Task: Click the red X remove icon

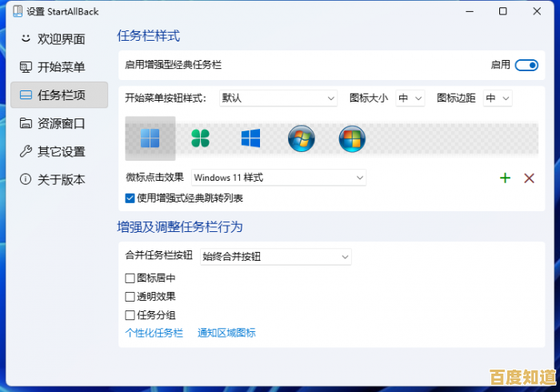Action: [x=529, y=178]
